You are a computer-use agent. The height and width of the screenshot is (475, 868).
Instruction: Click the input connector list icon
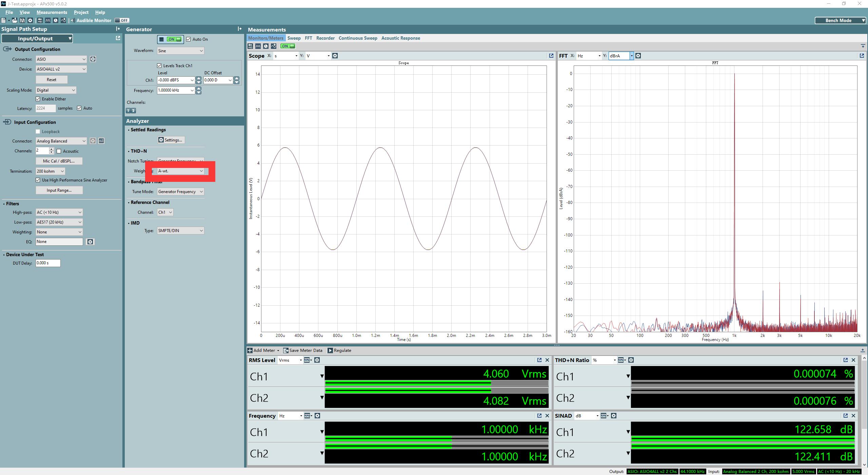point(101,141)
